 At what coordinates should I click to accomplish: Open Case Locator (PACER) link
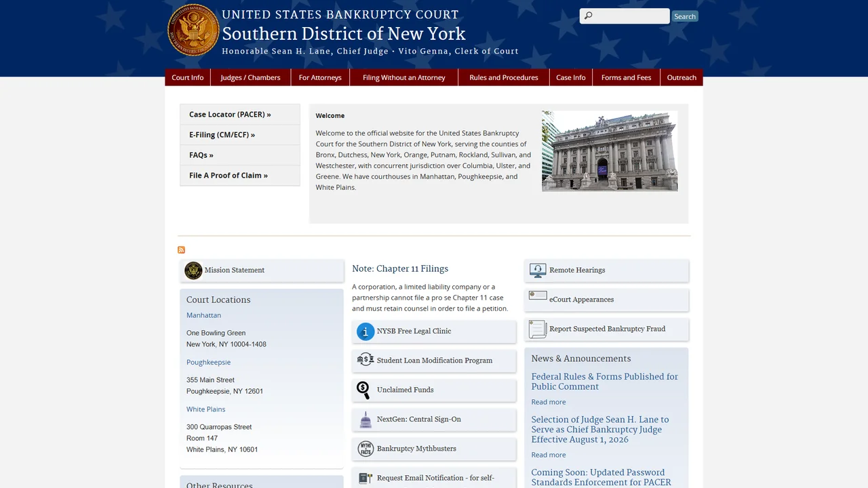230,115
